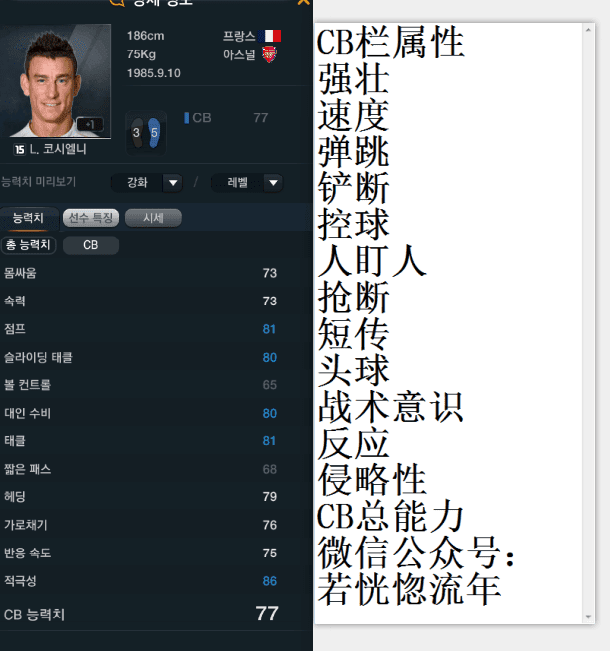Screen dimensions: 610x651
Task: Open the 레벨 level dropdown
Action: tap(247, 183)
